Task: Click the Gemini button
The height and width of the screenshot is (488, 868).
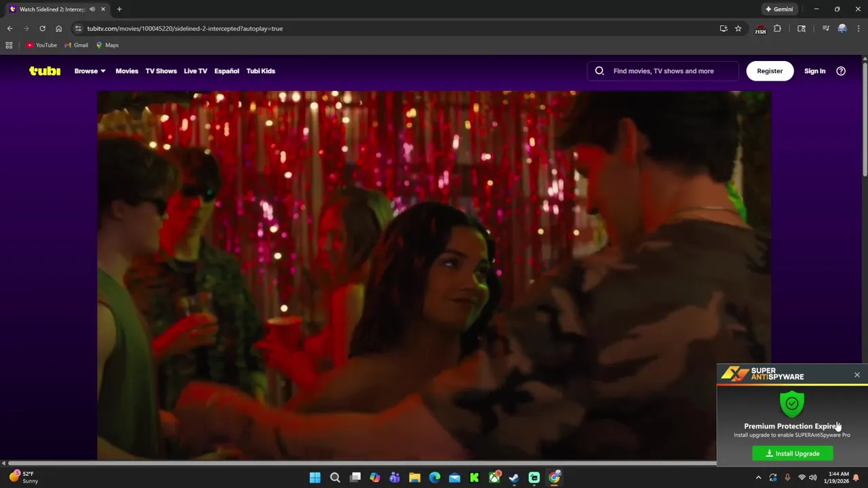Action: tap(779, 9)
